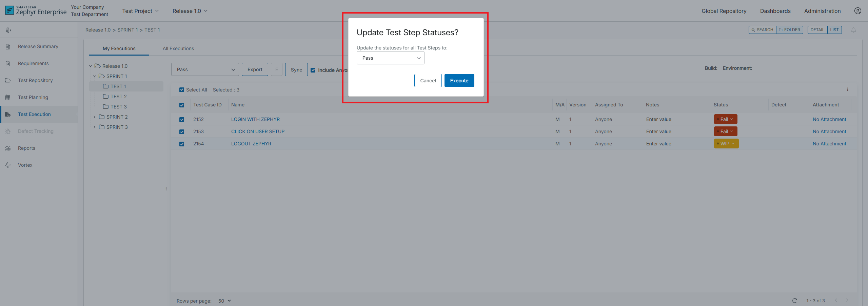Open the Dashboards menu

(x=775, y=11)
